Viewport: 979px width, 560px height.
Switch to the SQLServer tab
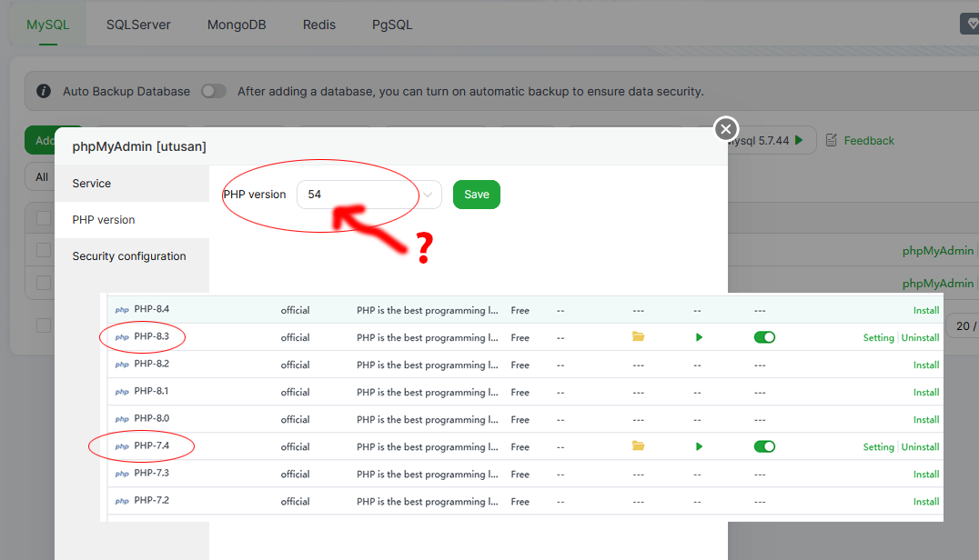[138, 25]
